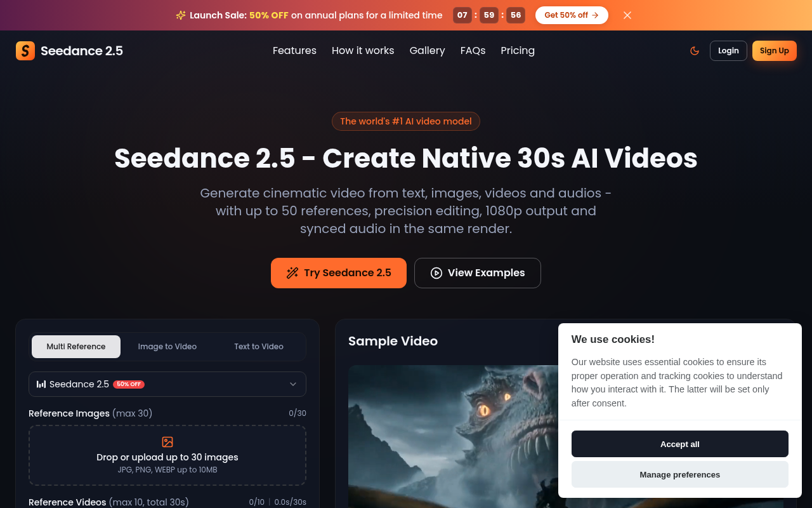Switch to the Image to Video tab
The height and width of the screenshot is (508, 812).
coord(167,347)
